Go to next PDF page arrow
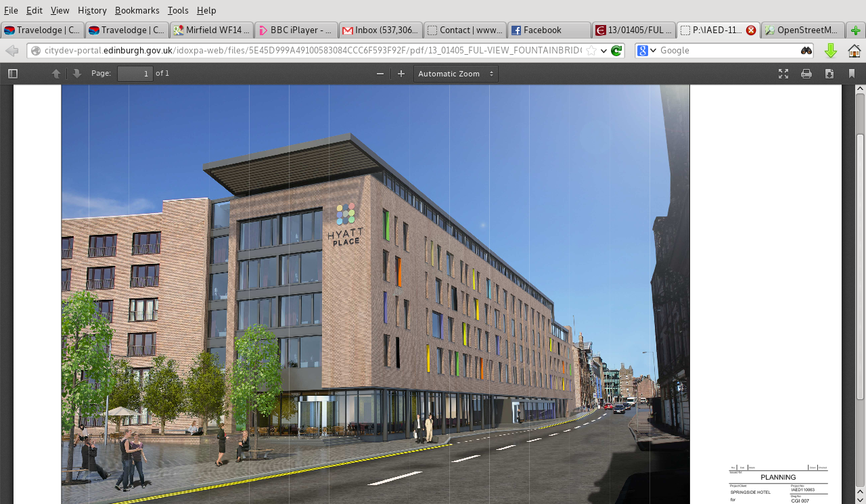866x504 pixels. tap(77, 74)
